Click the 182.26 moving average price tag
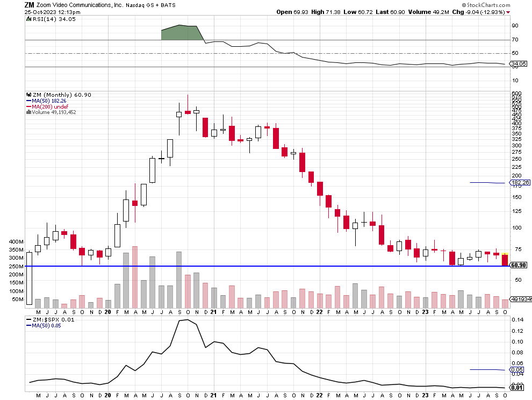This screenshot has width=532, height=400. [519, 183]
